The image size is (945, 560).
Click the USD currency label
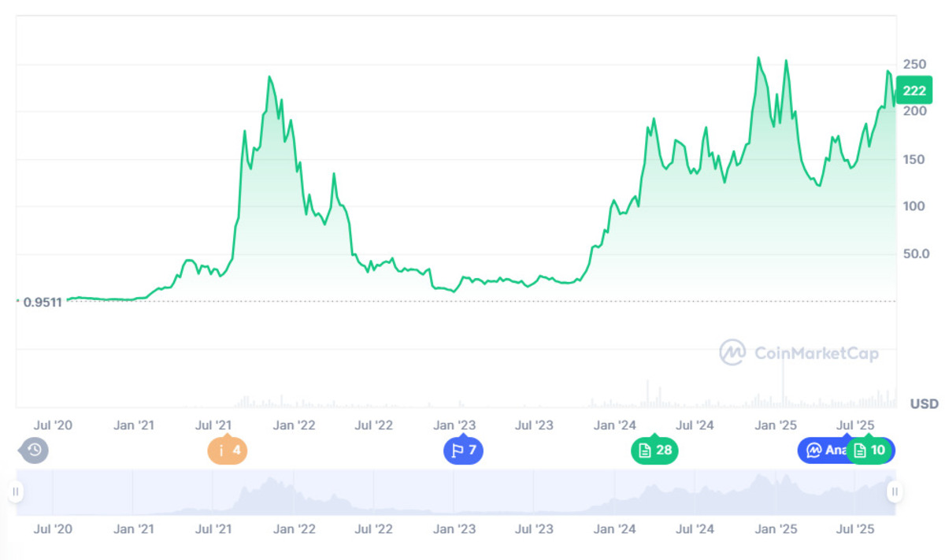(x=924, y=403)
